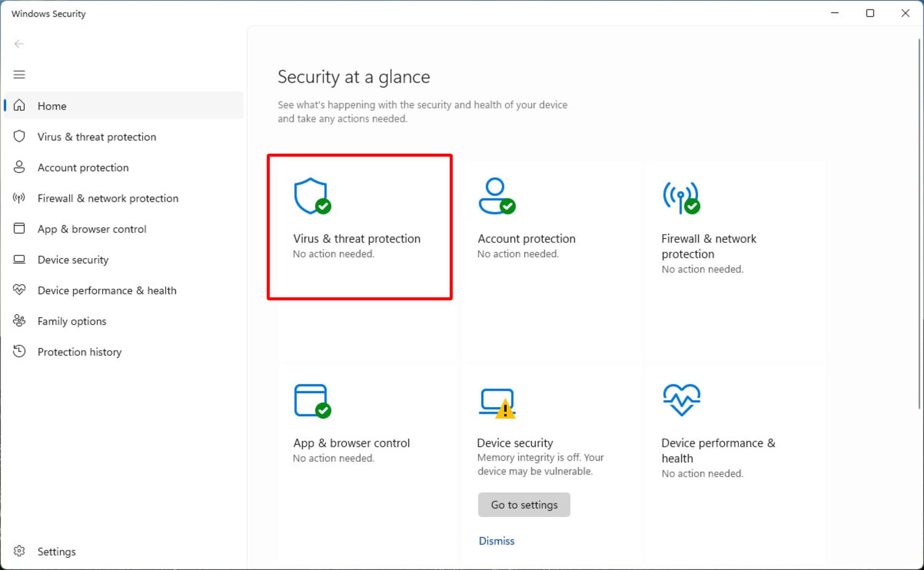Screen dimensions: 924x570
Task: Click the Virus & threat protection tile title
Action: 357,239
